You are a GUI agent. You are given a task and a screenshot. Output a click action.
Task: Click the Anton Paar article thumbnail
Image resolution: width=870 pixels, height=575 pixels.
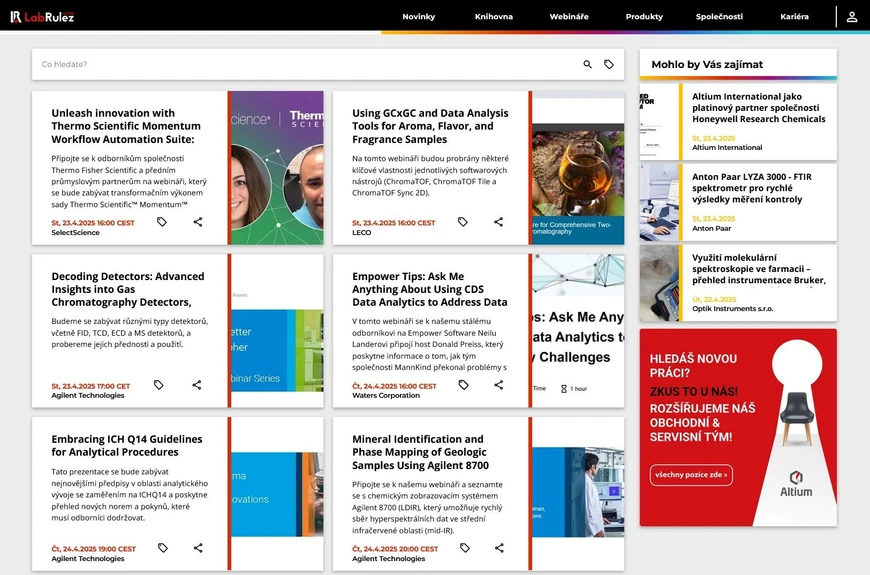click(x=659, y=203)
